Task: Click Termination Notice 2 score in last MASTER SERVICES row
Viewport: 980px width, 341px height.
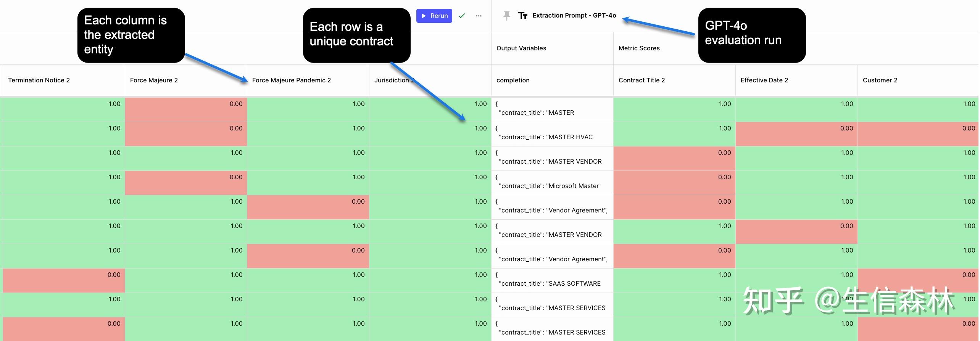Action: tap(64, 329)
